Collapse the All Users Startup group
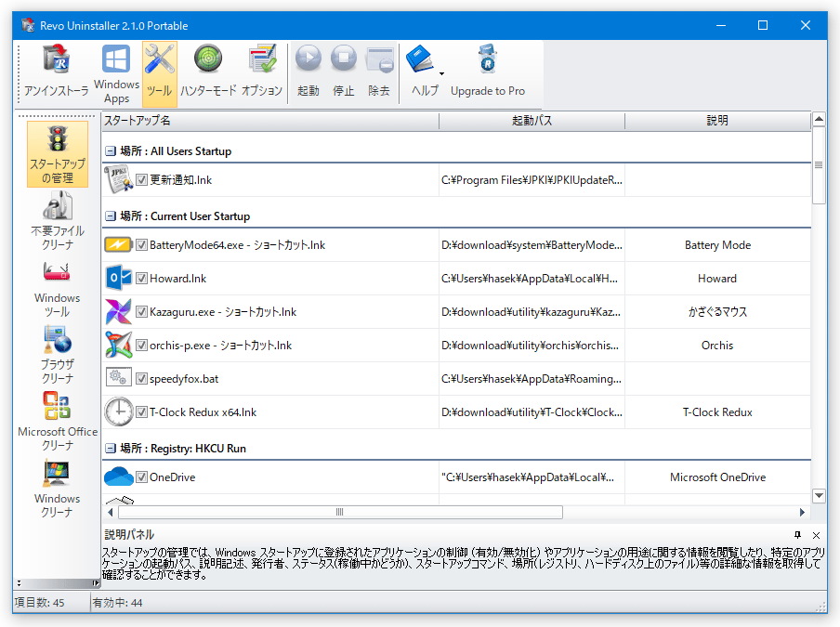 click(111, 151)
